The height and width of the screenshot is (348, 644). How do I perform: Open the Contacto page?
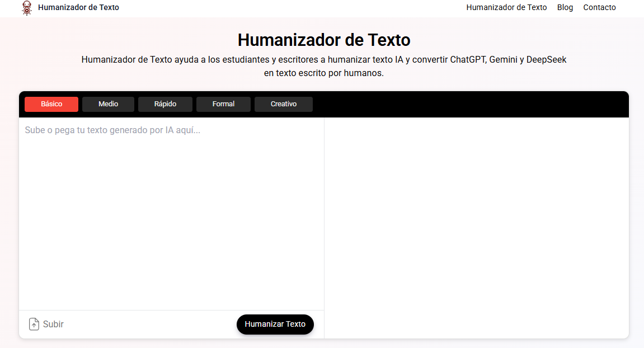pyautogui.click(x=599, y=7)
